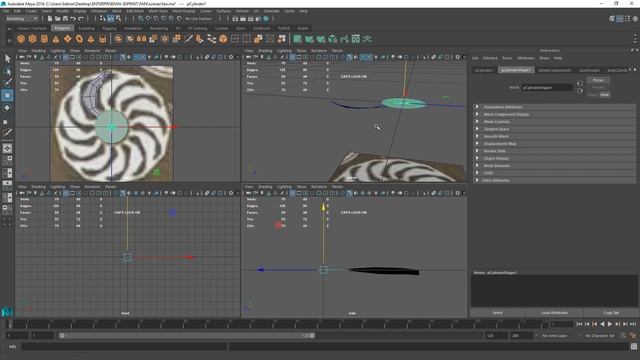The image size is (640, 360).
Task: Create a polygon torus from the shelf
Action: [x=79, y=39]
